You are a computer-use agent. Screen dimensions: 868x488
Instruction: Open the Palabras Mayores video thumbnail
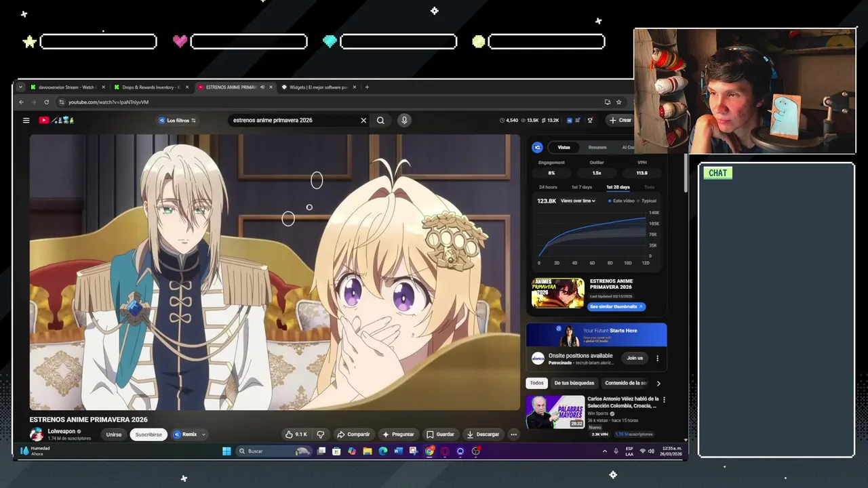pyautogui.click(x=555, y=411)
